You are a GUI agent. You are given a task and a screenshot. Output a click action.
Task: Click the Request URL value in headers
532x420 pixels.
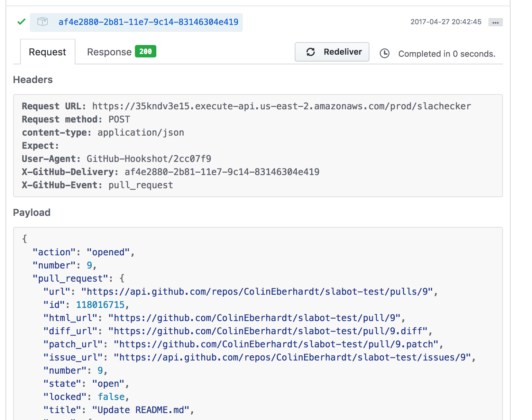pos(281,106)
